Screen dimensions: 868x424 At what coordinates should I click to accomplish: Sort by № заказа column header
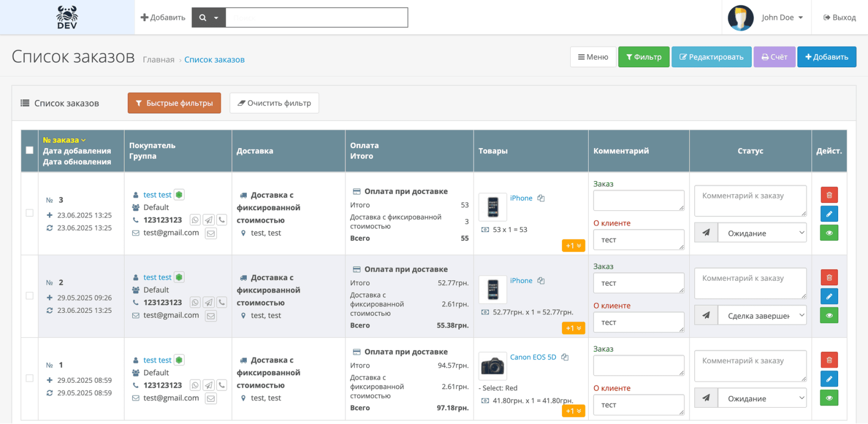point(64,140)
